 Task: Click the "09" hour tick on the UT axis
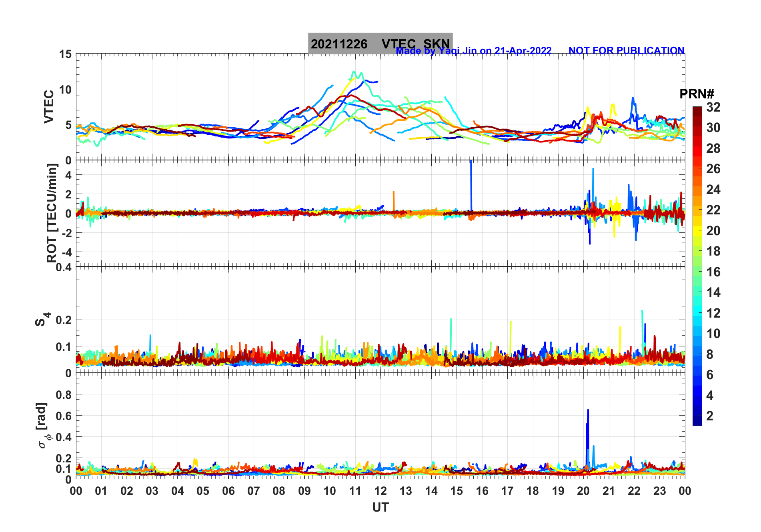click(304, 491)
